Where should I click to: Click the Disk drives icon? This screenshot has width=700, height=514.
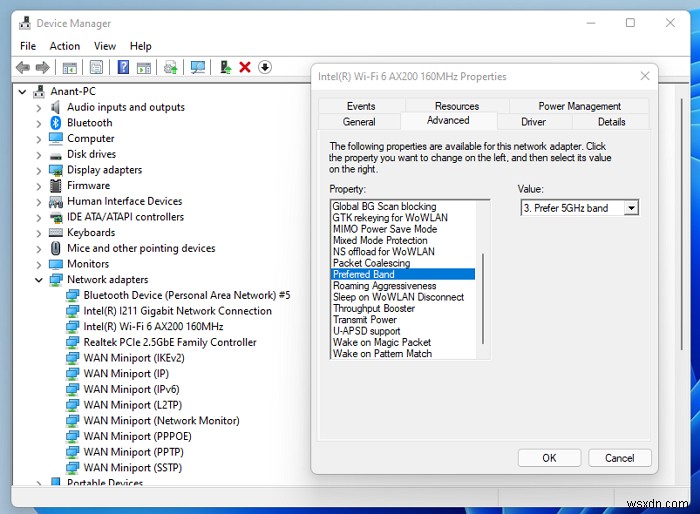coord(55,155)
